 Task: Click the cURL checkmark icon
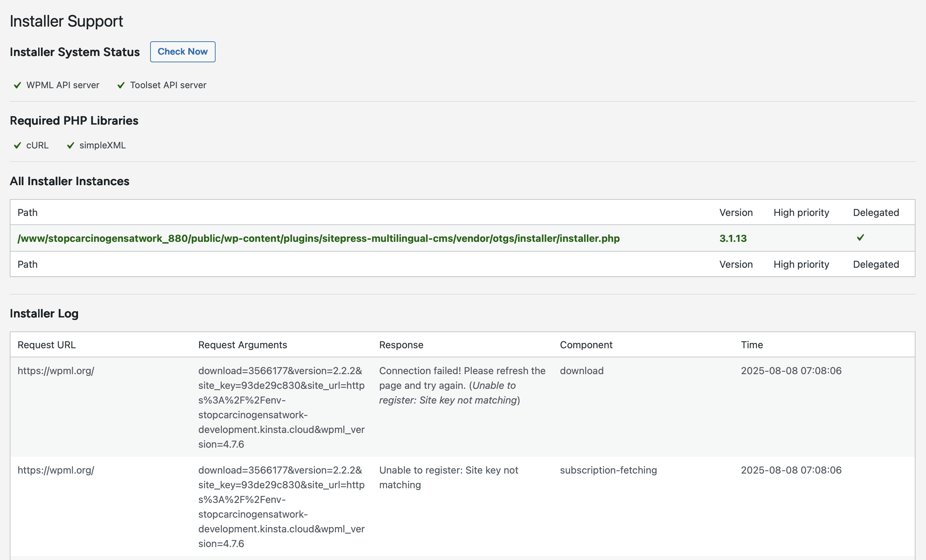pos(17,146)
